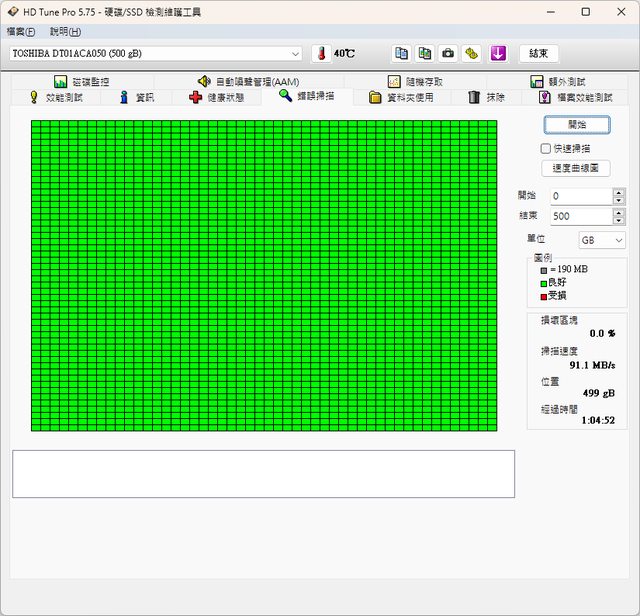Click the 速度曲線圖 speed graph button
This screenshot has height=616, width=640.
point(576,168)
